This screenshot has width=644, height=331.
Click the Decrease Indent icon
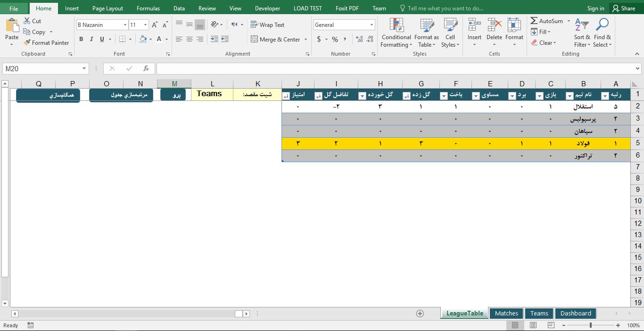point(215,39)
